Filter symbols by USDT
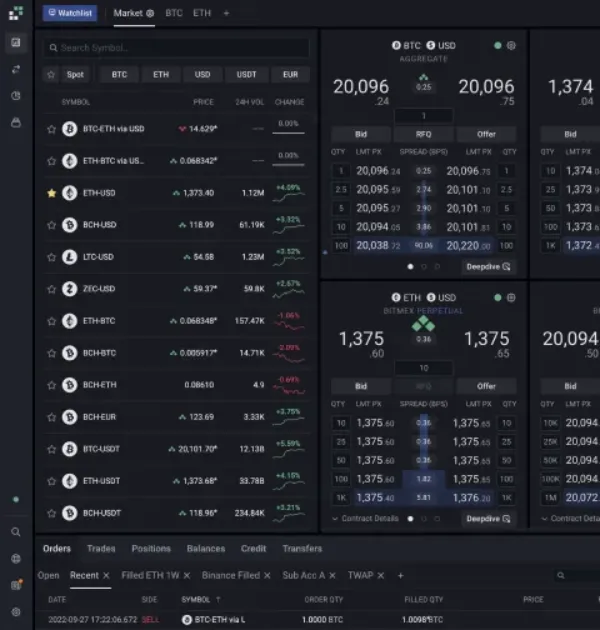Screen dimensions: 600x630 [246, 74]
